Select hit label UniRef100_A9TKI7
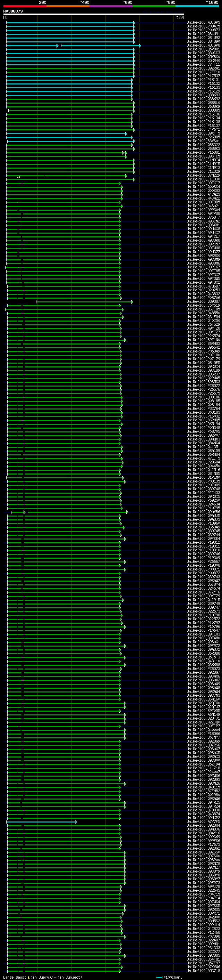222x980 pixels. click(x=203, y=183)
